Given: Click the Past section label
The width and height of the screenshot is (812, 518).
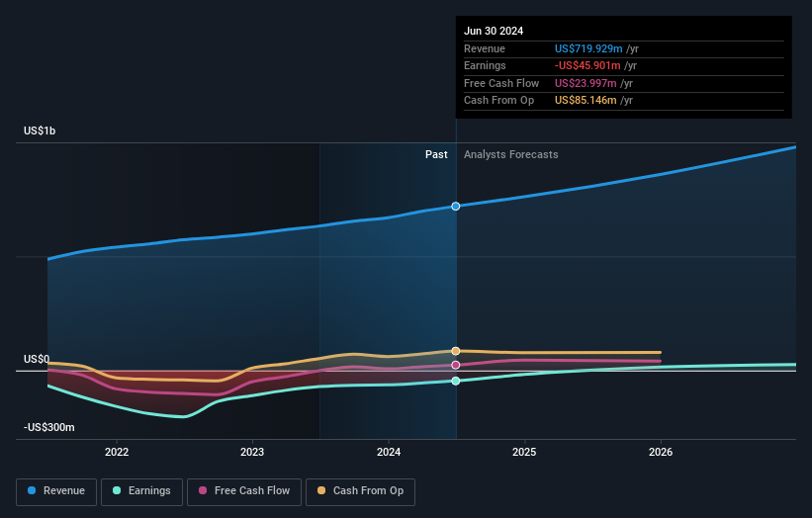Looking at the screenshot, I should (436, 155).
